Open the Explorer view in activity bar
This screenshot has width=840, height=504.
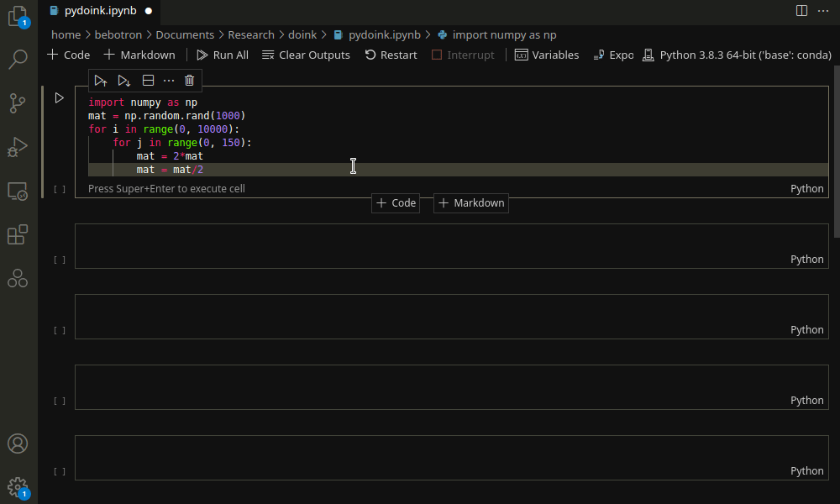point(18,16)
